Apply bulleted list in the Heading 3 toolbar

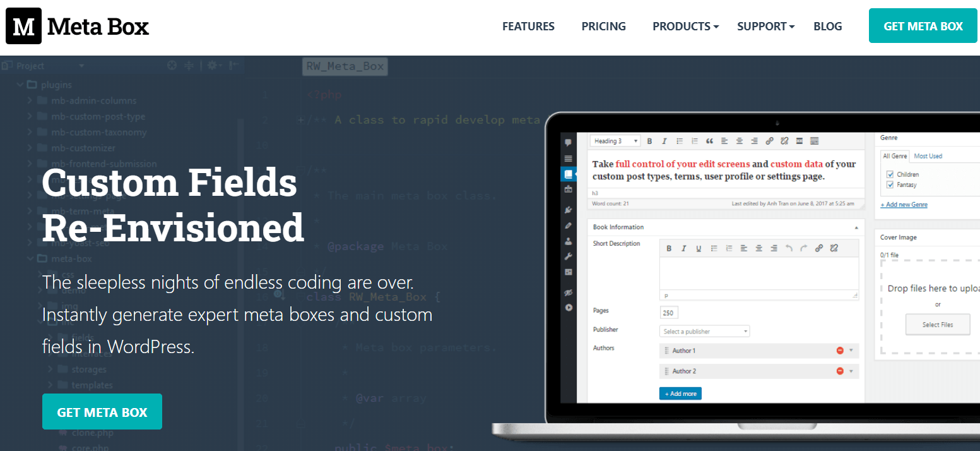pos(680,141)
